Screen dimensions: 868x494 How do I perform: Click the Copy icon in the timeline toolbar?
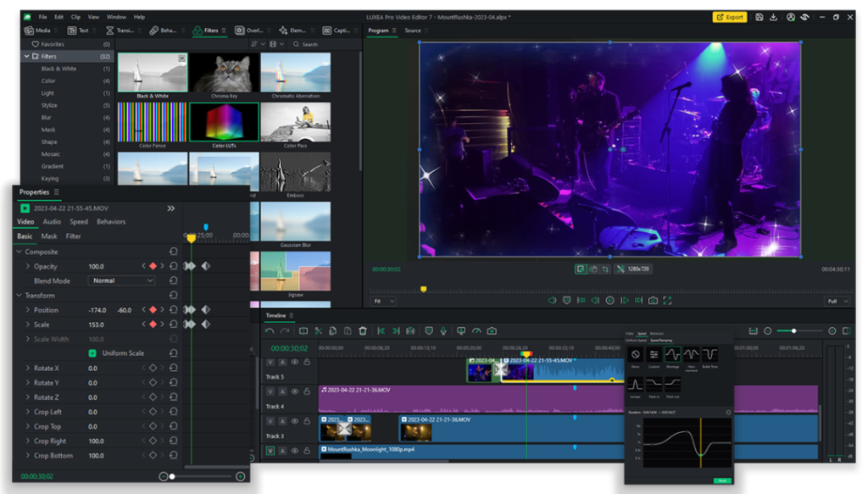point(332,330)
